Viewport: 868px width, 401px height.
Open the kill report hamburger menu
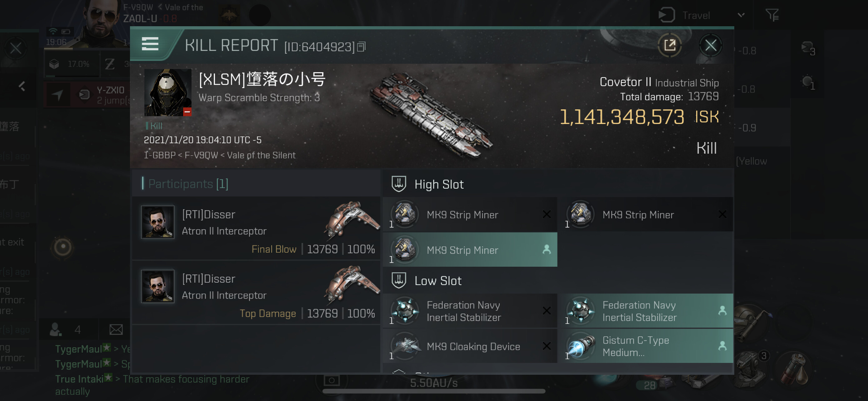coord(150,44)
